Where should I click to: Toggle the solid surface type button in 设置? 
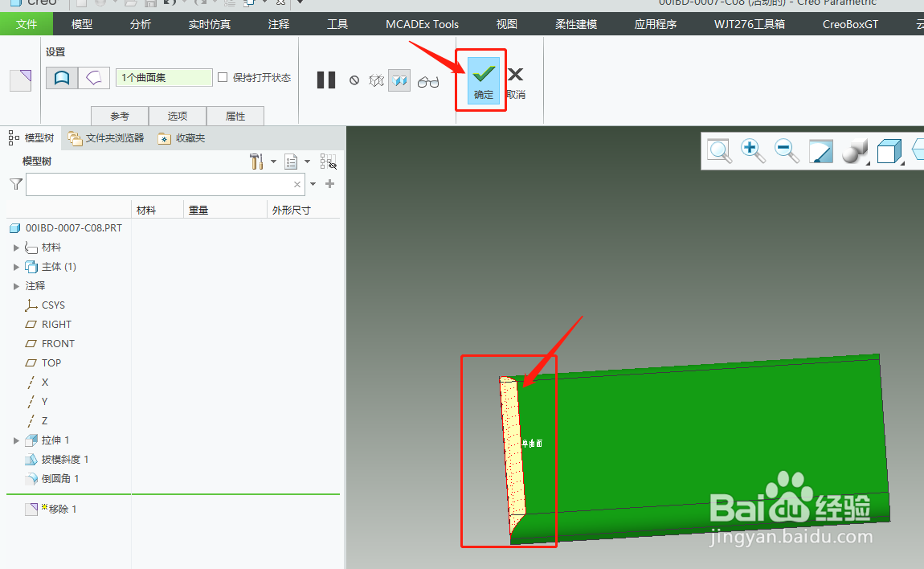(x=61, y=77)
